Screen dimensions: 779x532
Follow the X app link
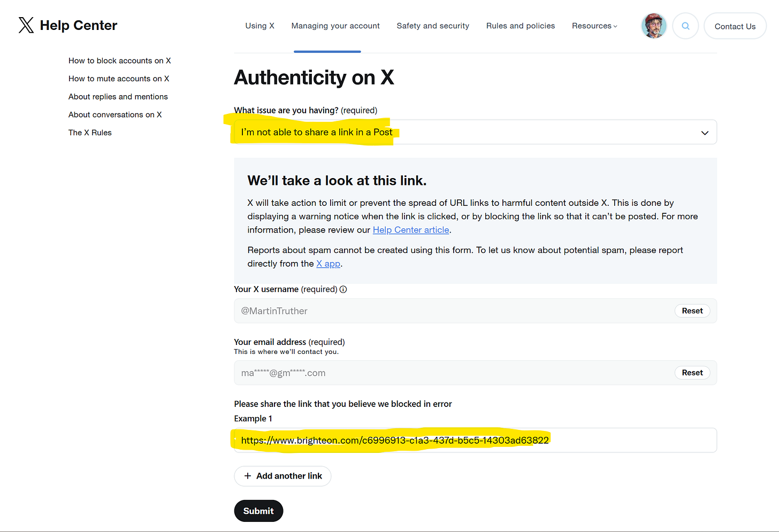tap(328, 264)
